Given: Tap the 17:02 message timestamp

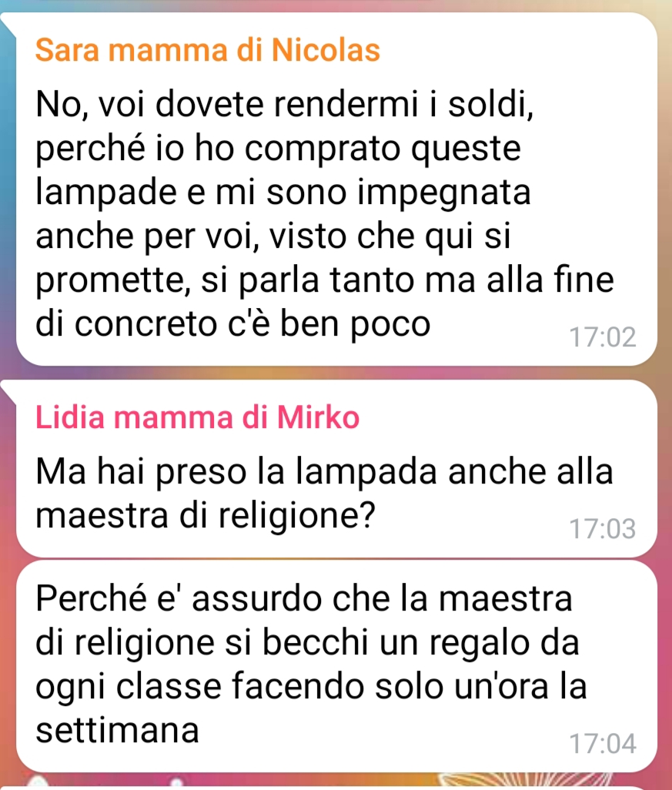Looking at the screenshot, I should tap(603, 337).
